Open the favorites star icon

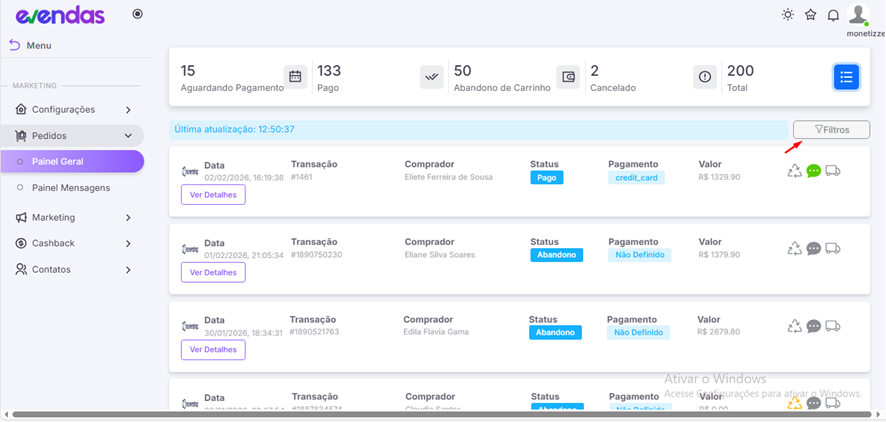[811, 15]
